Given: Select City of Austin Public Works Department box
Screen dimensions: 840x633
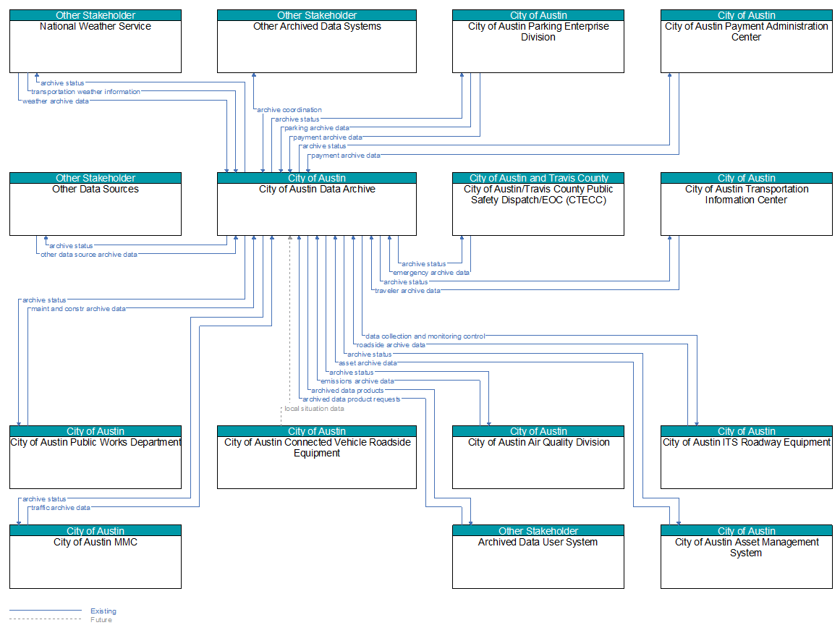Looking at the screenshot, I should click(x=96, y=457).
